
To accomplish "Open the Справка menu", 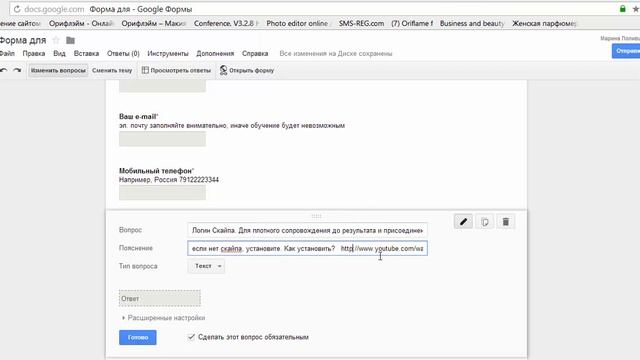I will pos(255,53).
